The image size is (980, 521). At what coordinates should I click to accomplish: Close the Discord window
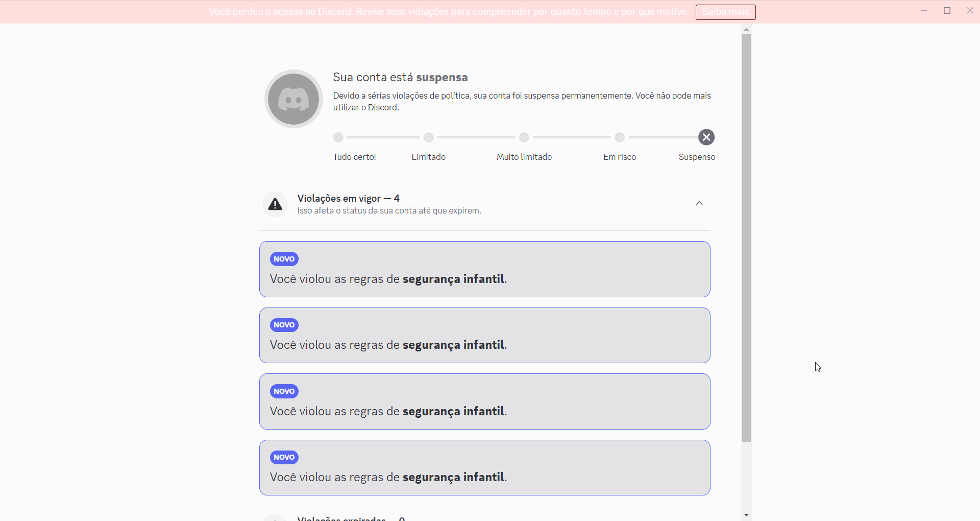tap(970, 11)
